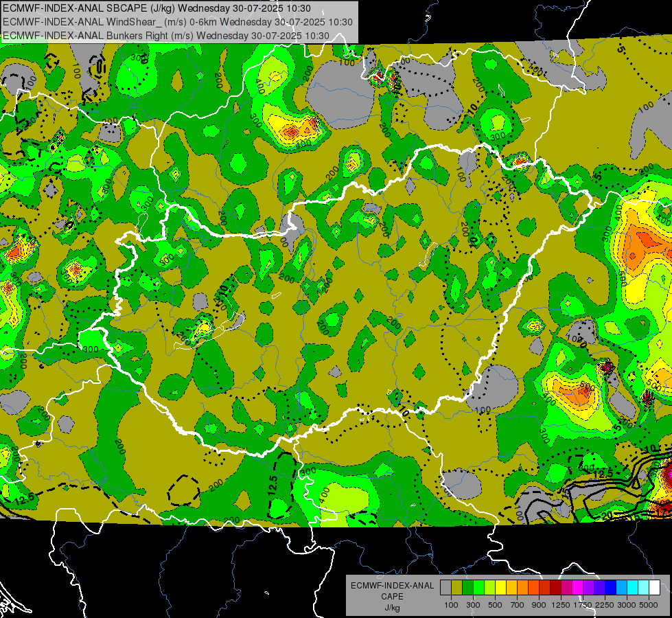The width and height of the screenshot is (672, 618).
Task: Select the red swatch right of 900
Action: pyautogui.click(x=545, y=588)
